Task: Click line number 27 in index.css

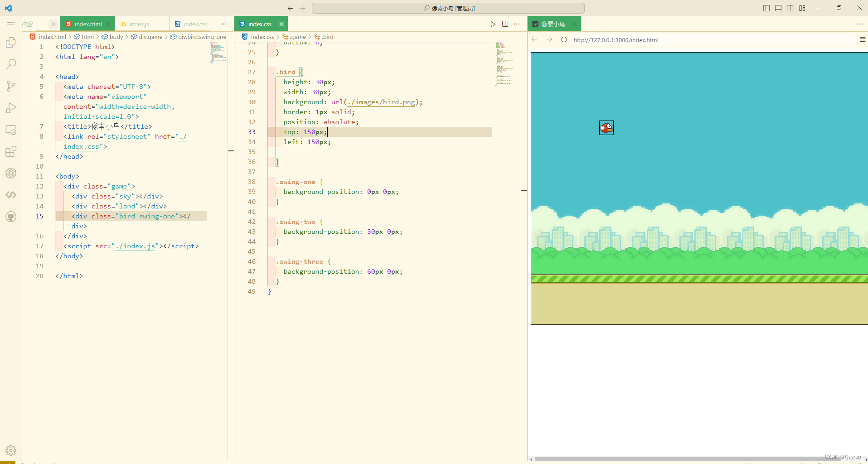Action: pos(252,72)
